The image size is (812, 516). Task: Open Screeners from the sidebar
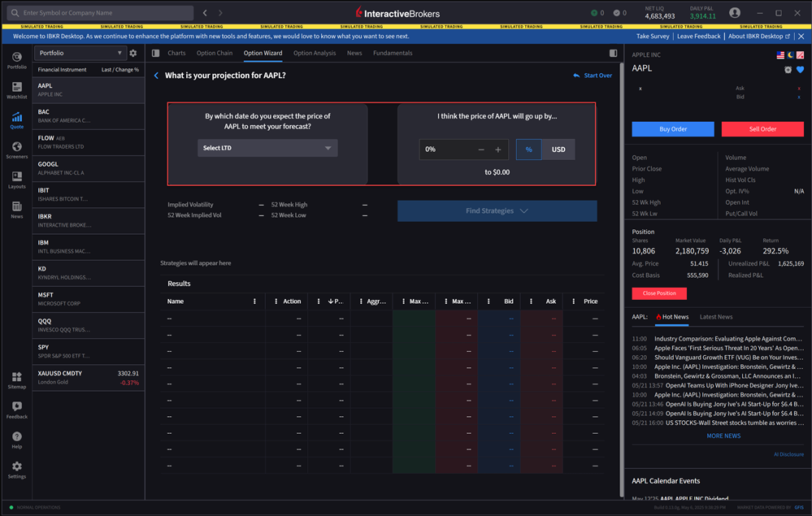(x=16, y=150)
